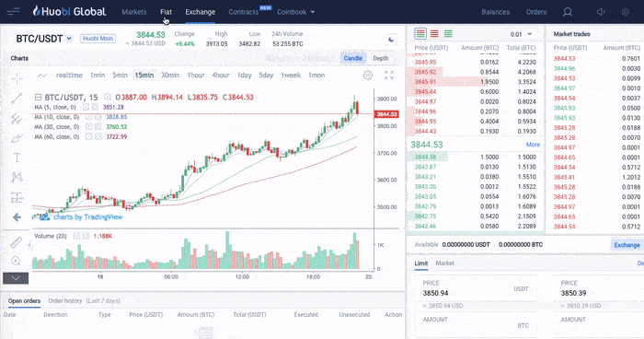Go to Balances
Screen dimensions: 644x339
point(495,12)
